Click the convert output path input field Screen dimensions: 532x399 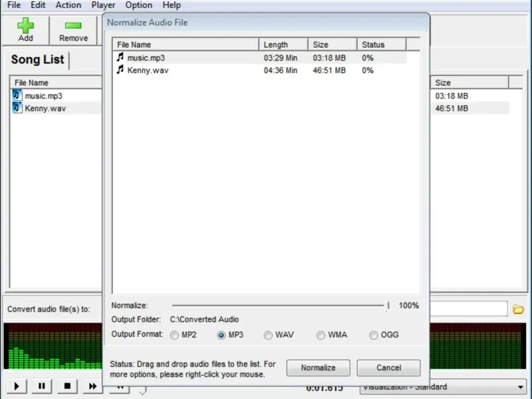tap(469, 309)
